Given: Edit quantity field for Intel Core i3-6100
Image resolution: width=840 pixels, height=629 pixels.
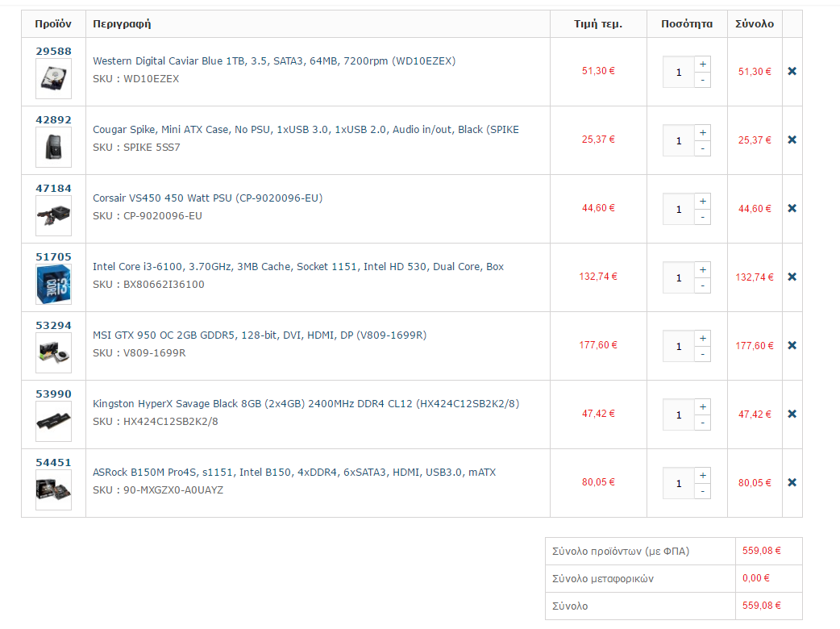Looking at the screenshot, I should click(x=679, y=277).
